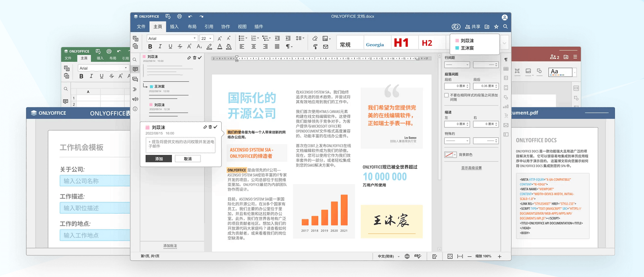The width and height of the screenshot is (644, 277).
Task: Open the chat icon in left sidebar
Action: pyautogui.click(x=135, y=80)
